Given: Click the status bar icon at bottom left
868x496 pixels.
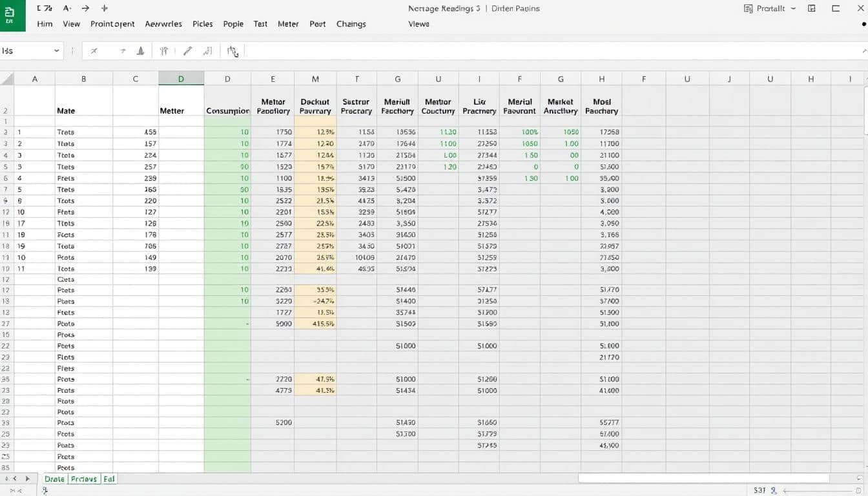Looking at the screenshot, I should (x=45, y=491).
